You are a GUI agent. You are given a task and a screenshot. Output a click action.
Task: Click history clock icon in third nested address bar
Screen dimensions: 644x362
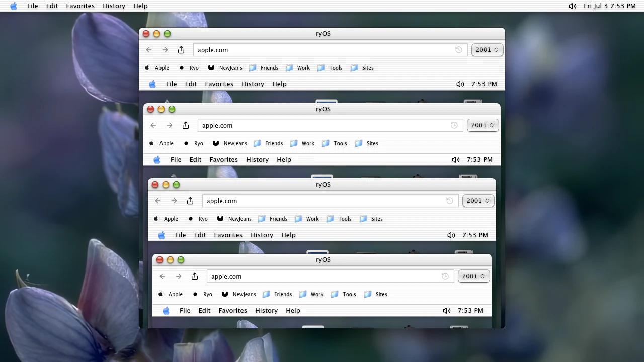tap(449, 201)
